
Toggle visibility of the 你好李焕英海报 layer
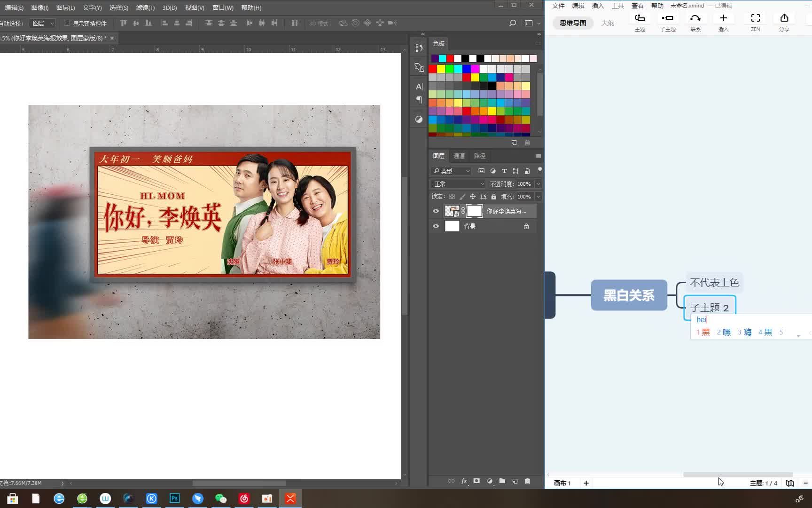tap(436, 211)
